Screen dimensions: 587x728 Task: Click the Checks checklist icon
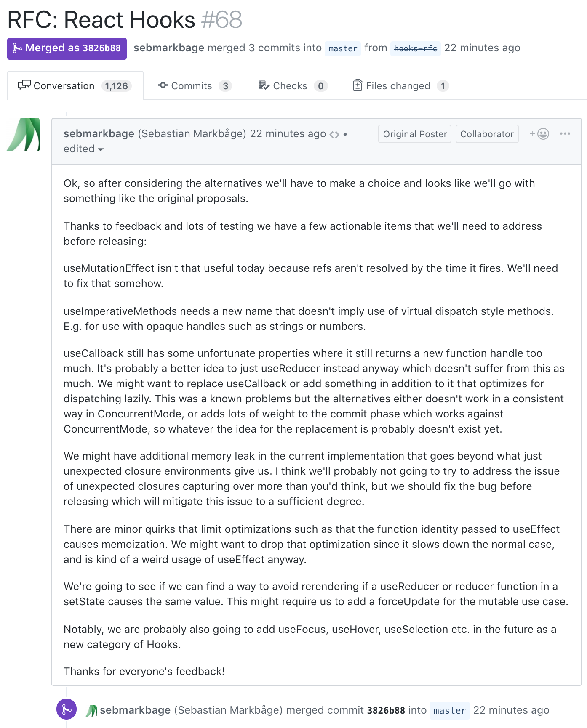point(264,85)
